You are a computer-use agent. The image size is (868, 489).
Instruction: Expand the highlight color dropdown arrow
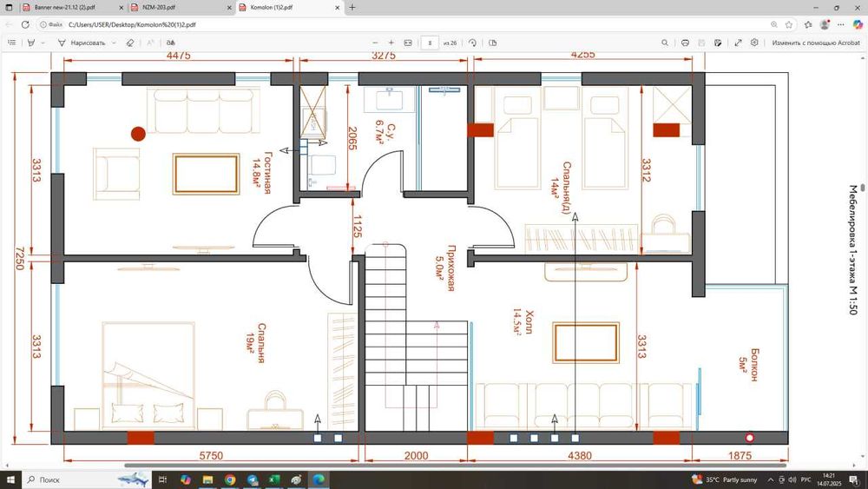pos(43,42)
